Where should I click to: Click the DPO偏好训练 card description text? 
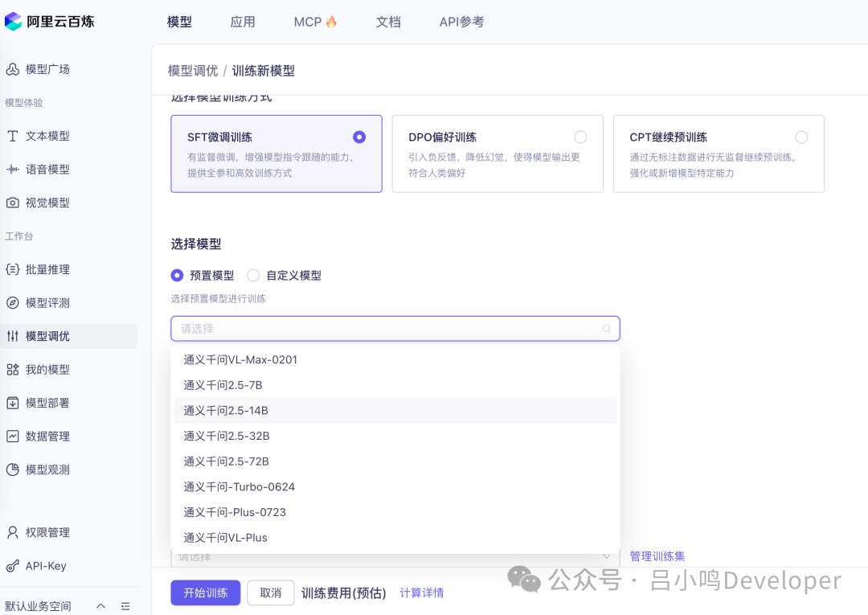(x=494, y=165)
